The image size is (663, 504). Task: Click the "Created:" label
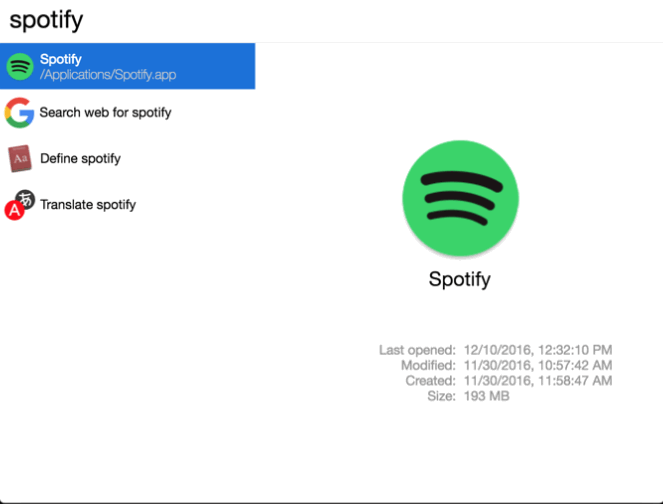coord(430,381)
